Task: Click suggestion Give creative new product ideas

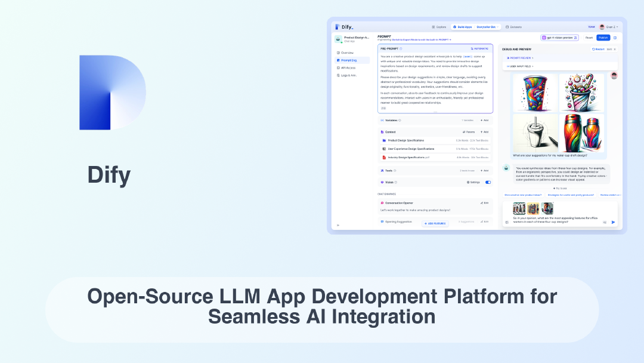Action: click(523, 195)
